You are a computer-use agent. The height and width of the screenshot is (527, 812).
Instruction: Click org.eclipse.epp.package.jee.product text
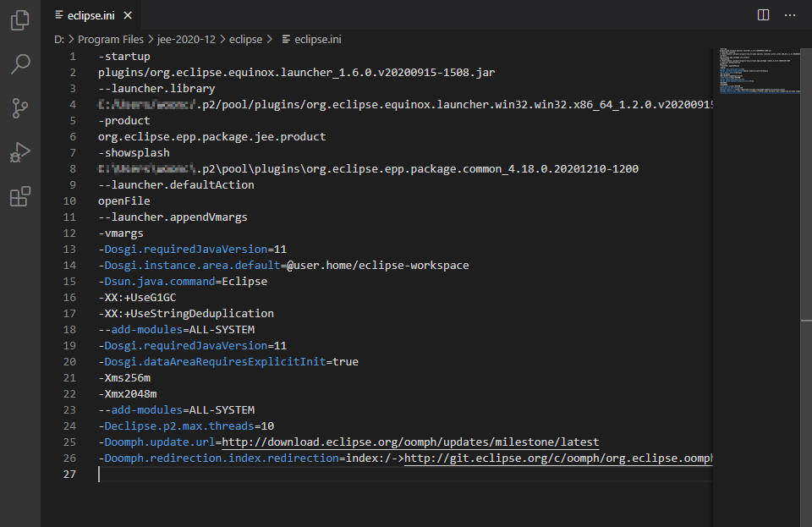pos(212,137)
